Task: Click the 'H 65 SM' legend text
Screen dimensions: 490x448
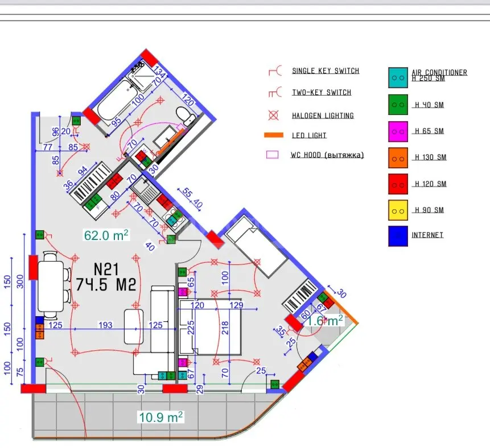Action: 429,131
